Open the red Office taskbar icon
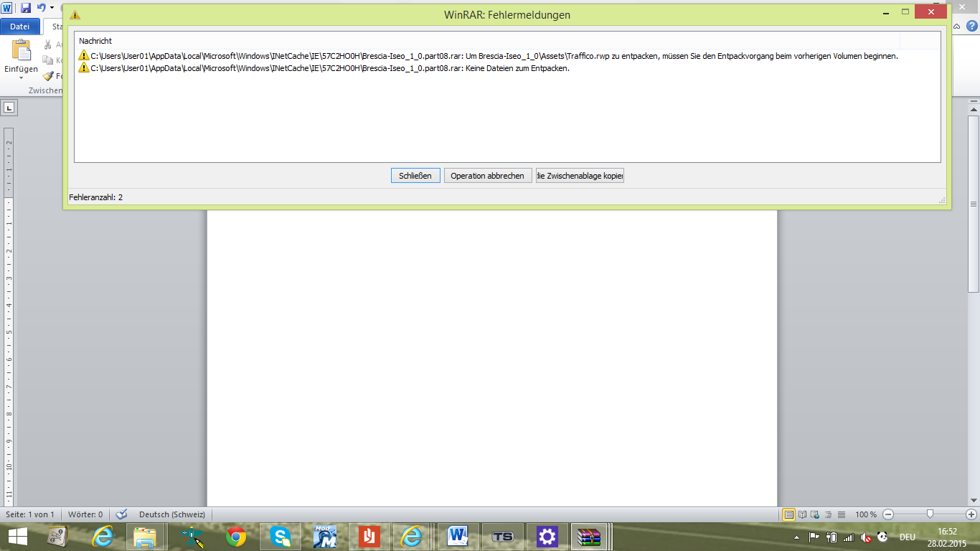 tap(369, 537)
